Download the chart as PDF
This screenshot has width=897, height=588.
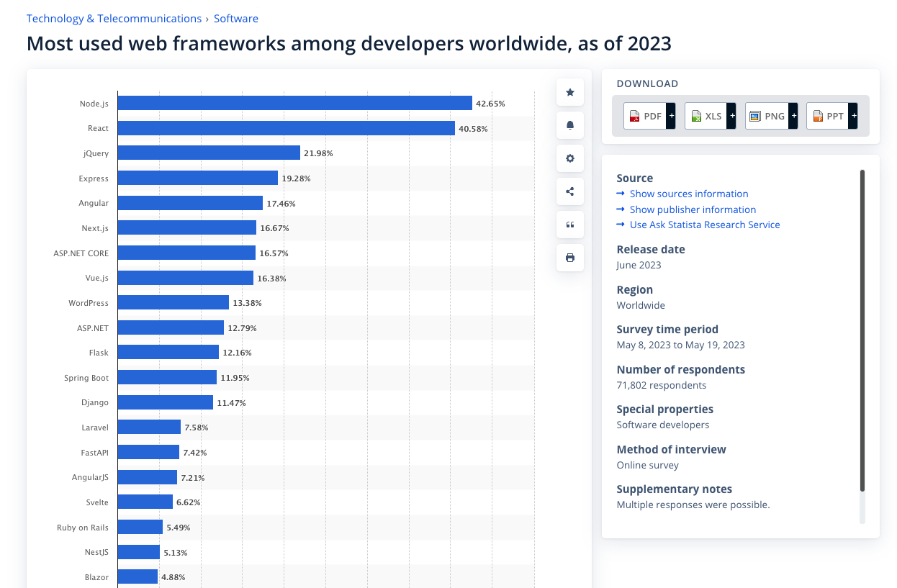click(645, 116)
